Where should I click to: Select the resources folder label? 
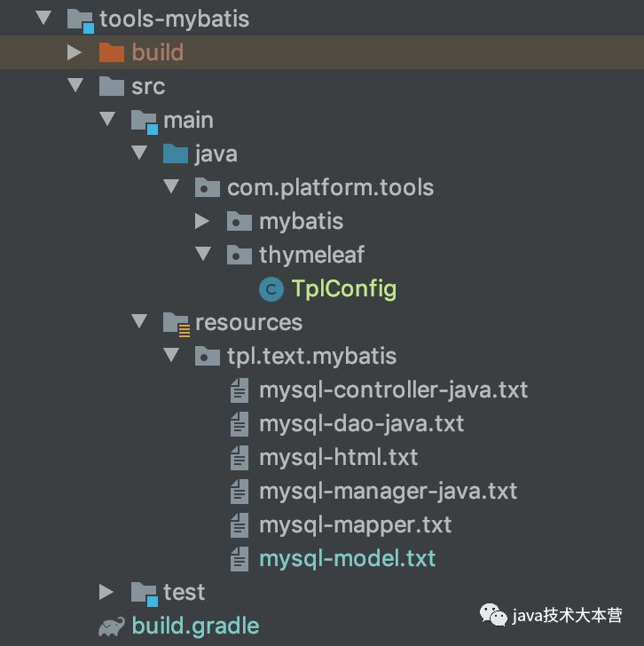click(249, 323)
